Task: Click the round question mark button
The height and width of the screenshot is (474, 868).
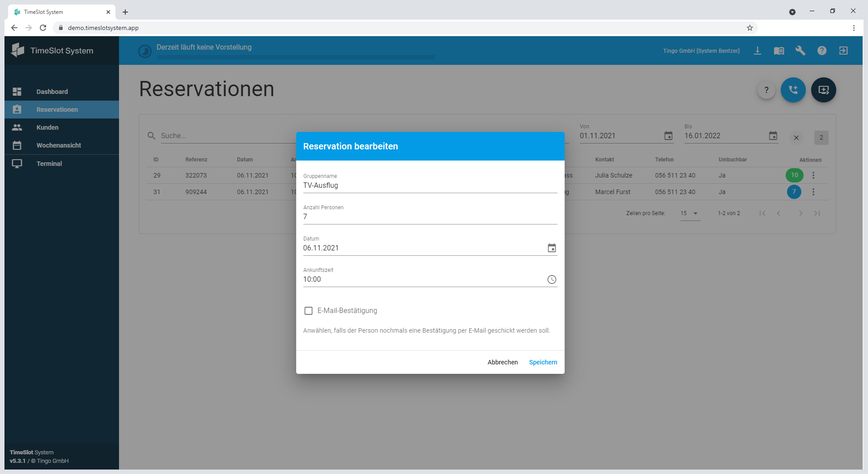Action: click(x=766, y=90)
